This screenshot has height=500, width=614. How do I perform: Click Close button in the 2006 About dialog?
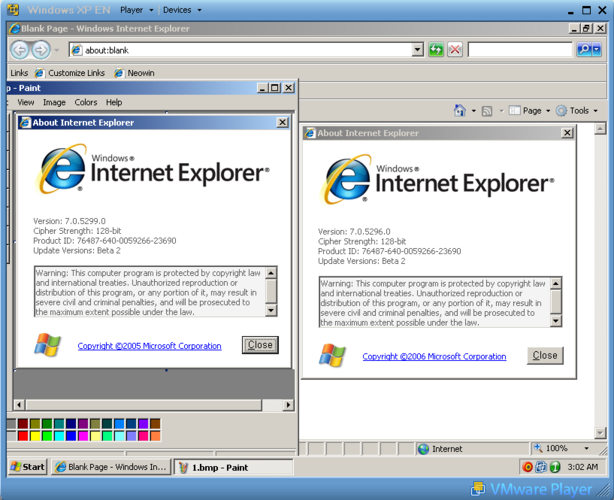(x=545, y=355)
